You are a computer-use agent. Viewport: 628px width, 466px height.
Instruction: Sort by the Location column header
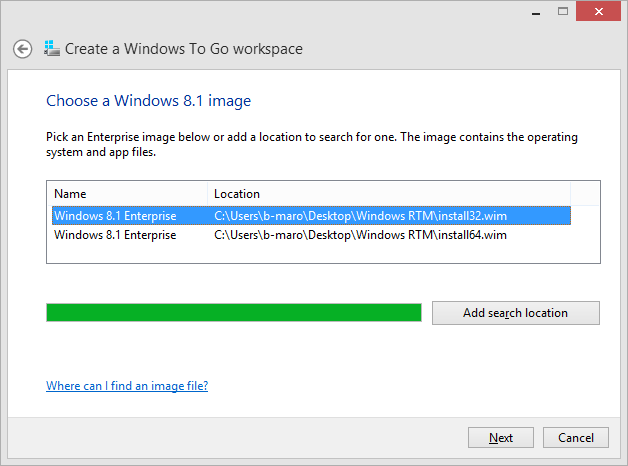tap(388, 193)
